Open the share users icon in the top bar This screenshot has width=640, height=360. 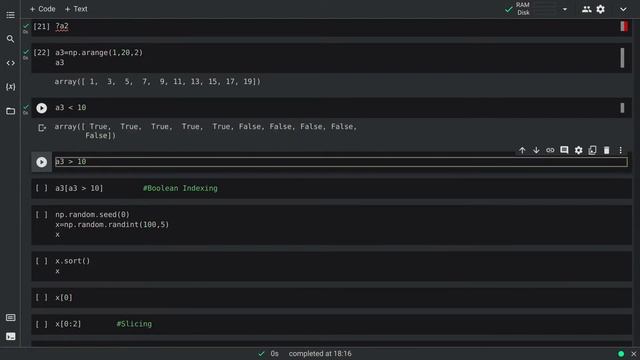coord(587,9)
